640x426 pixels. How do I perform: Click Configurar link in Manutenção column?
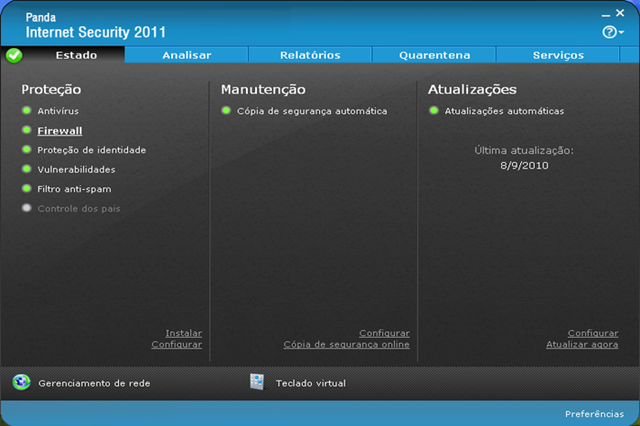pos(384,333)
